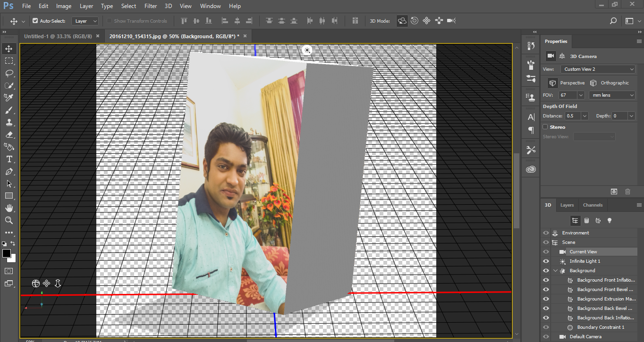Click the Perspective projection button

552,83
